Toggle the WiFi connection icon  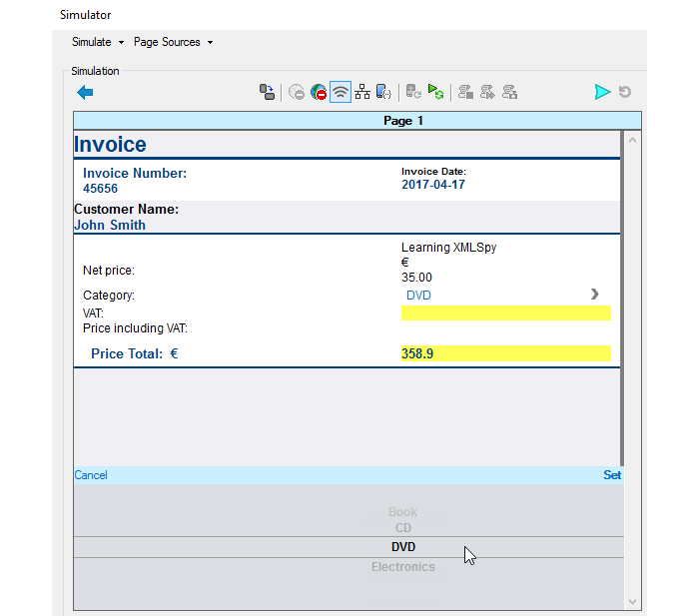(x=341, y=93)
